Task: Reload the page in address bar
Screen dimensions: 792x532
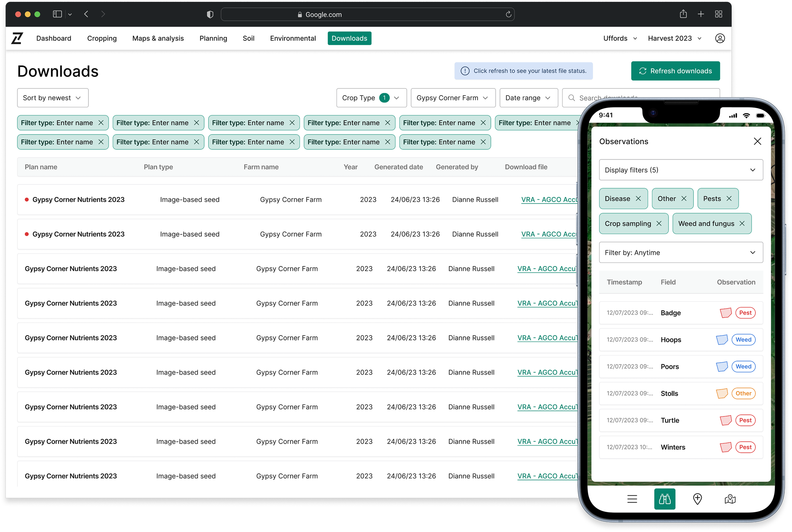Action: coord(508,14)
